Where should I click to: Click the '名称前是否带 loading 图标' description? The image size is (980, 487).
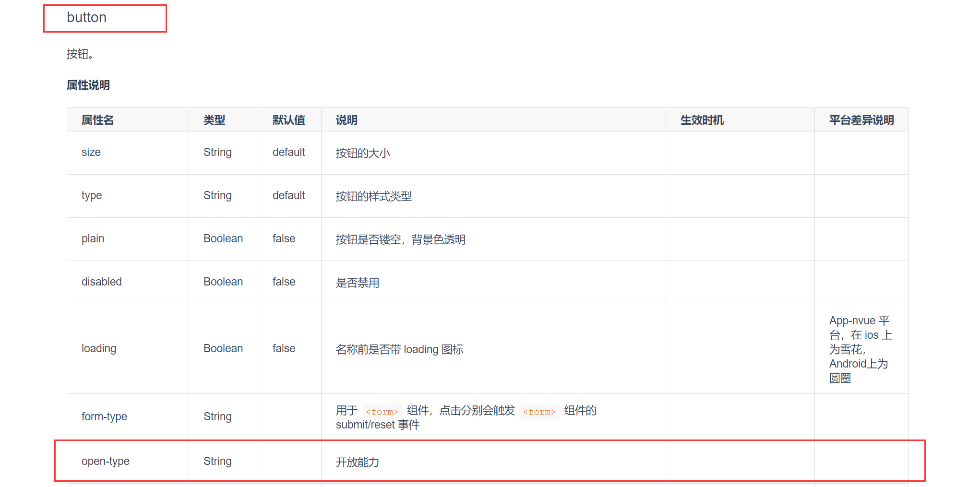pos(400,349)
